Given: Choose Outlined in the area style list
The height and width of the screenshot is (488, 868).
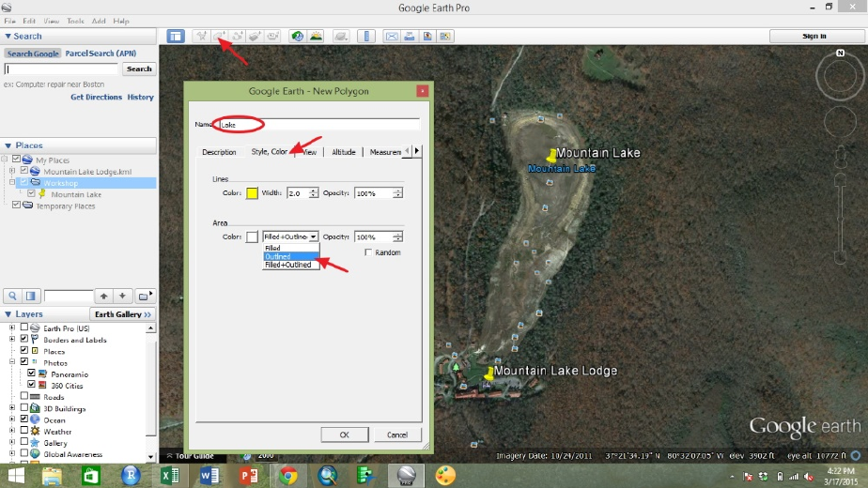Looking at the screenshot, I should [x=291, y=257].
